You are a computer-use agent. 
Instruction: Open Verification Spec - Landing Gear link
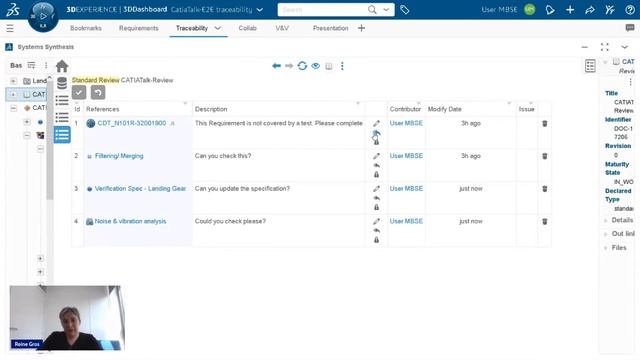click(x=140, y=189)
